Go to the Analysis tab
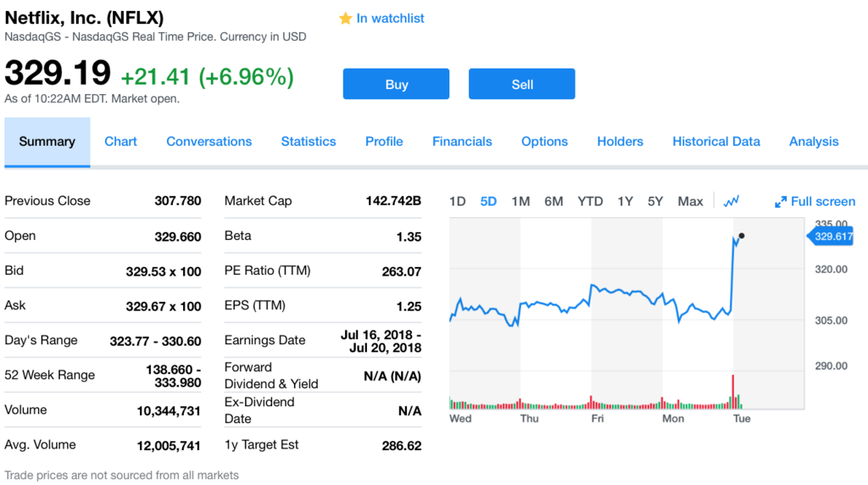Viewport: 868px width, 485px height. 814,142
